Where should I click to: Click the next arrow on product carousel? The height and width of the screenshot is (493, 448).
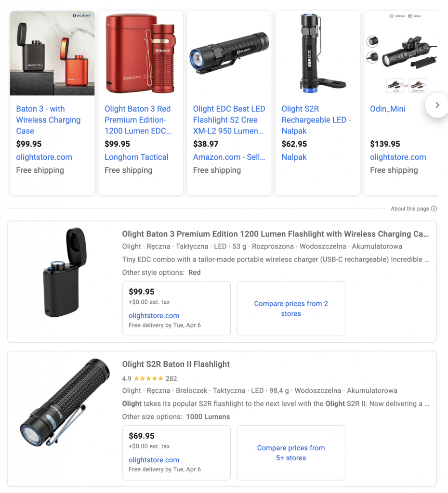(436, 105)
